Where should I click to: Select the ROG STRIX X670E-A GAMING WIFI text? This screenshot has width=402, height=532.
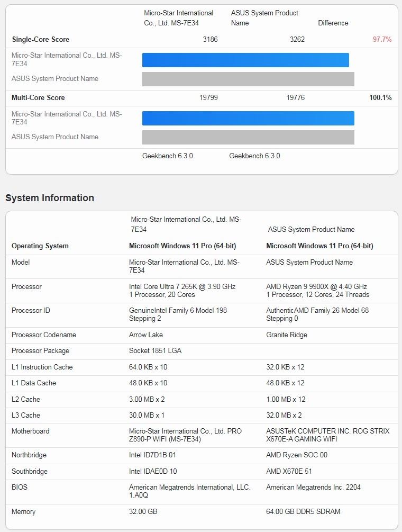point(328,435)
